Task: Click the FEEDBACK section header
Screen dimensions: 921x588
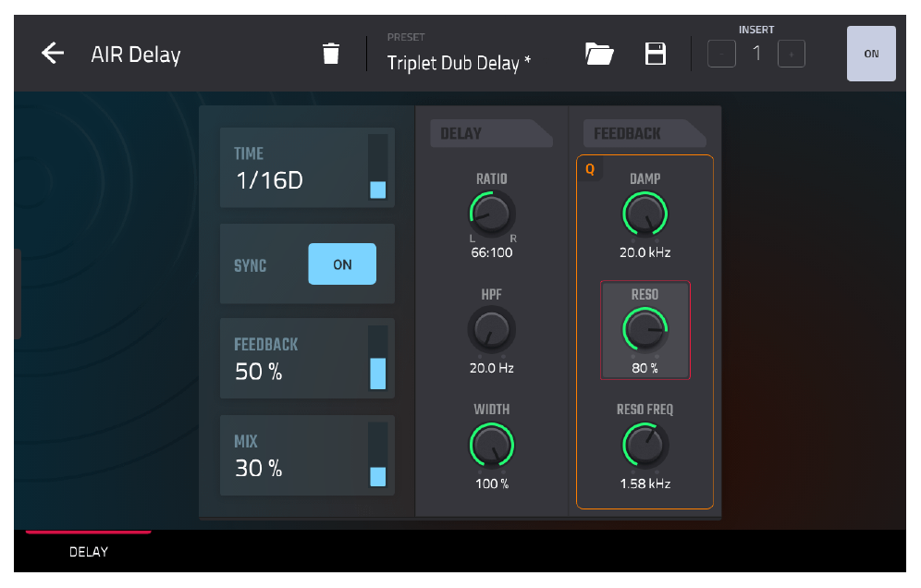Action: tap(645, 133)
